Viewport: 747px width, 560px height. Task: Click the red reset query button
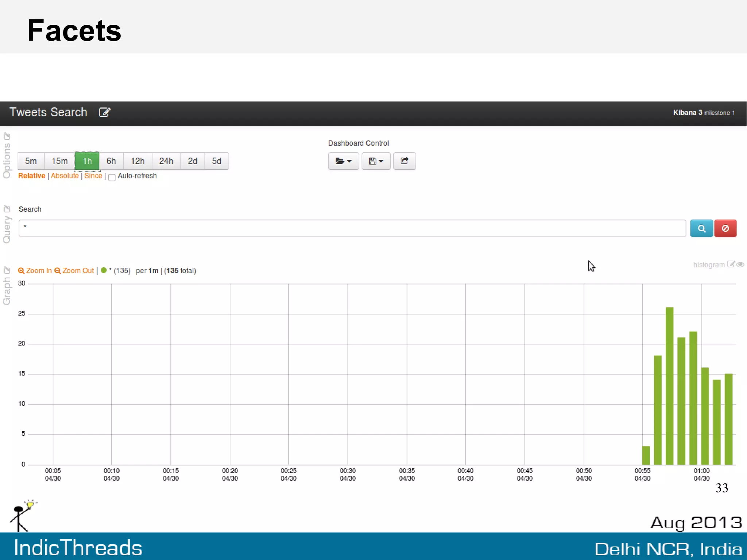(x=725, y=228)
